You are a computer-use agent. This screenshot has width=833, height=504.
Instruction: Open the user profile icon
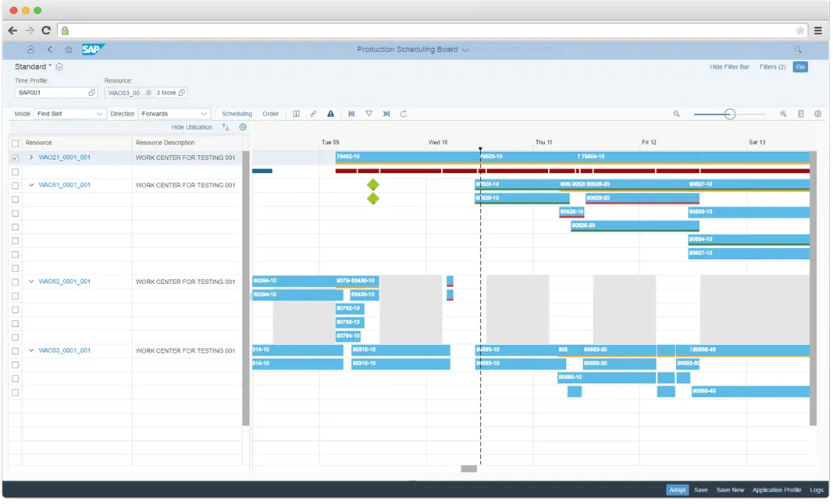30,49
